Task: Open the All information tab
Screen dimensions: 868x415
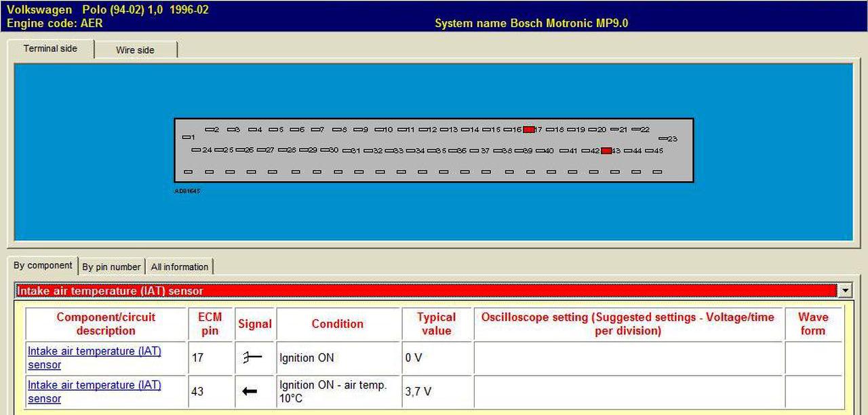Action: (x=180, y=267)
